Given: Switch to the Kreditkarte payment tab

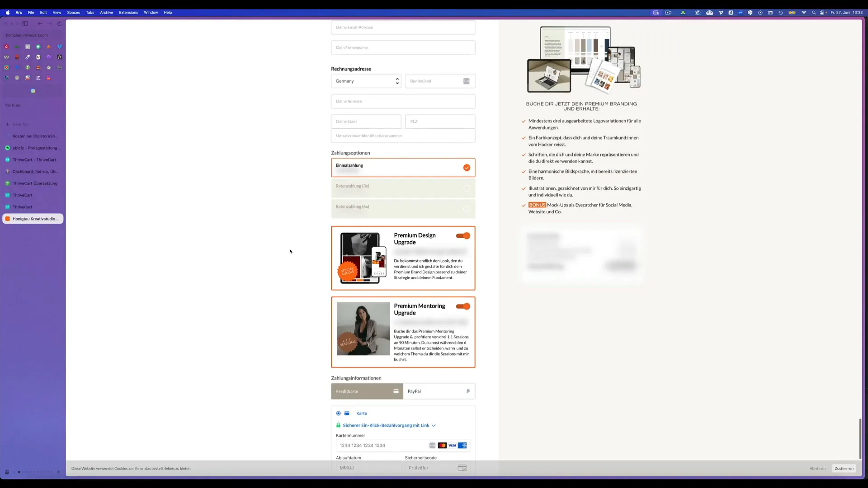Looking at the screenshot, I should coord(367,391).
